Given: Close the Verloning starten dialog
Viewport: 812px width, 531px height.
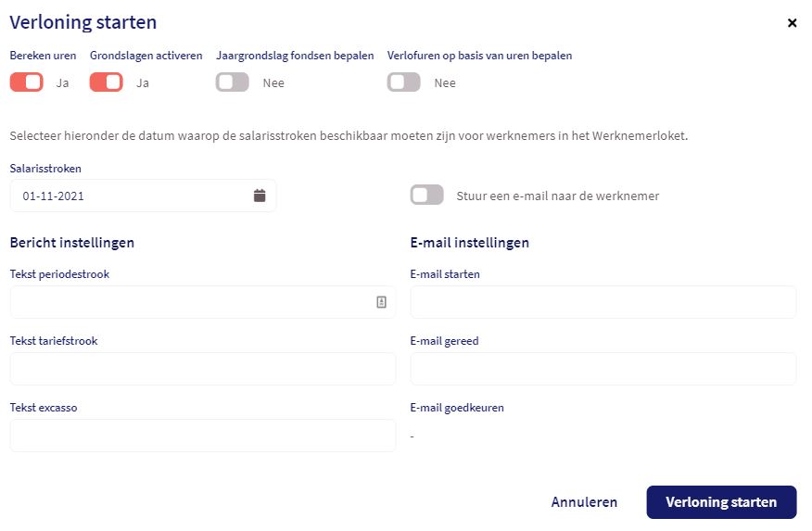Looking at the screenshot, I should coord(792,23).
